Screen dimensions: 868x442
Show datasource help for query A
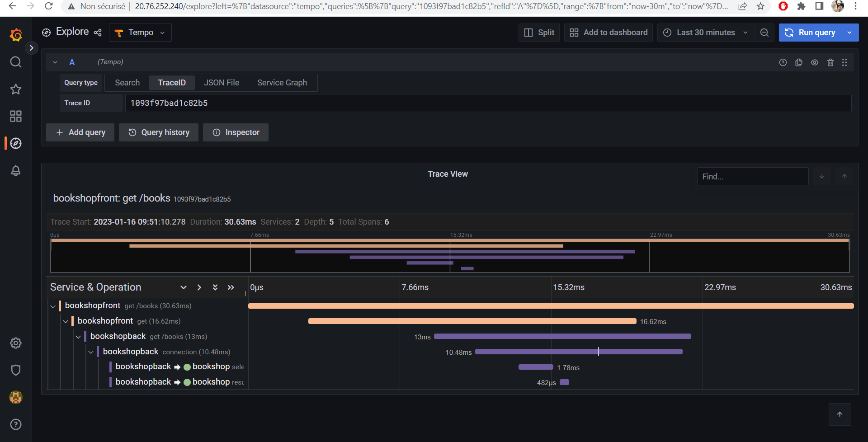tap(783, 62)
